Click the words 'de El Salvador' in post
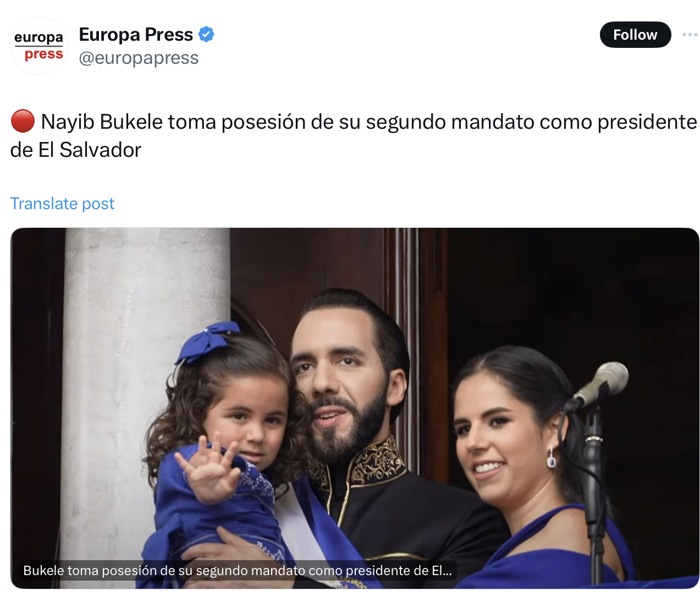 pyautogui.click(x=76, y=150)
